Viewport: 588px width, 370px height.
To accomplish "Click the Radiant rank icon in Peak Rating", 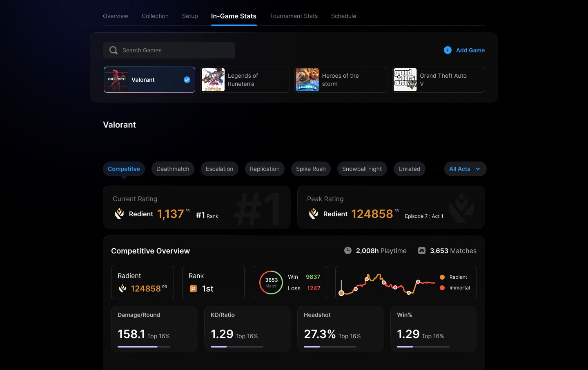I will 314,213.
